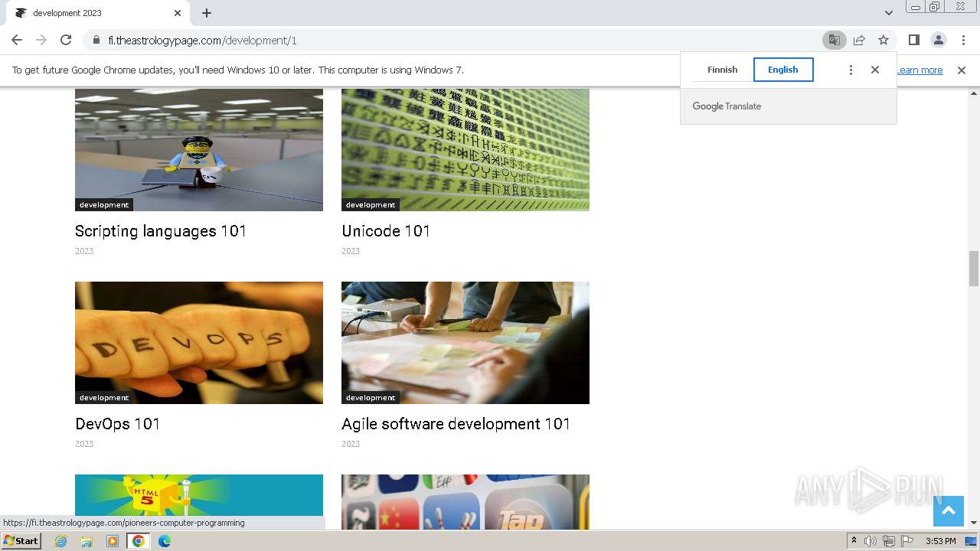Click the 3:53 PM system clock

940,541
